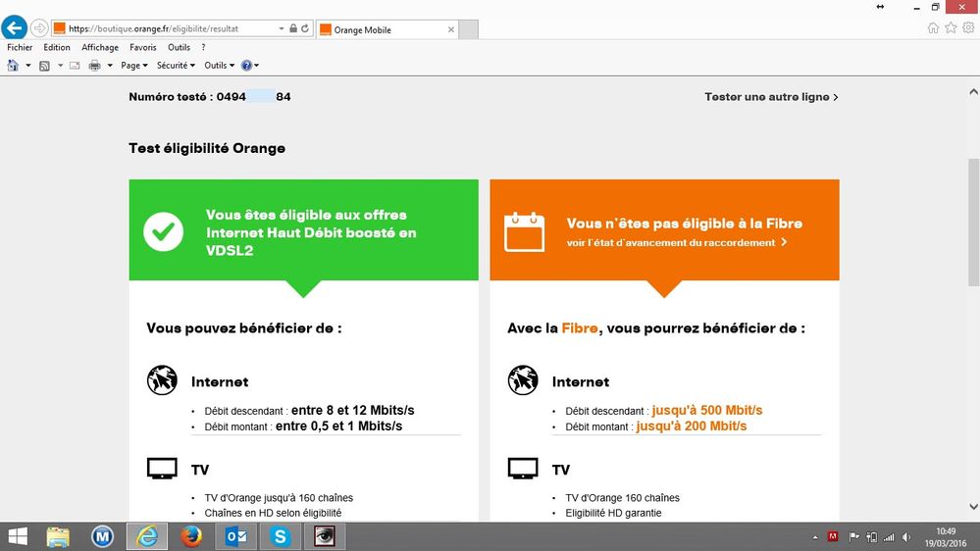This screenshot has height=551, width=980.
Task: Click the lock security icon in address bar
Action: (x=293, y=28)
